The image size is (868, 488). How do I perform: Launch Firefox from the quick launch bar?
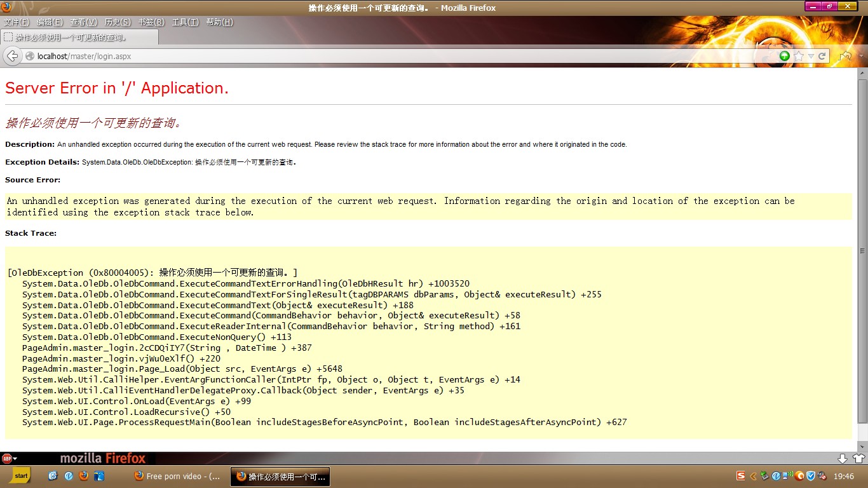[x=84, y=476]
